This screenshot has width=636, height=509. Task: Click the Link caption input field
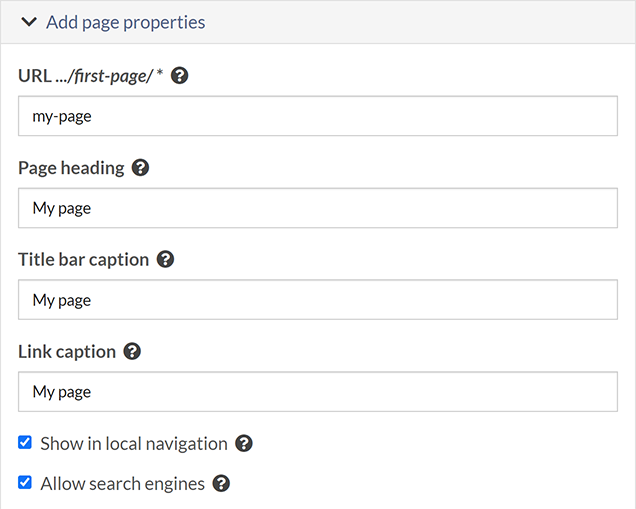click(317, 392)
